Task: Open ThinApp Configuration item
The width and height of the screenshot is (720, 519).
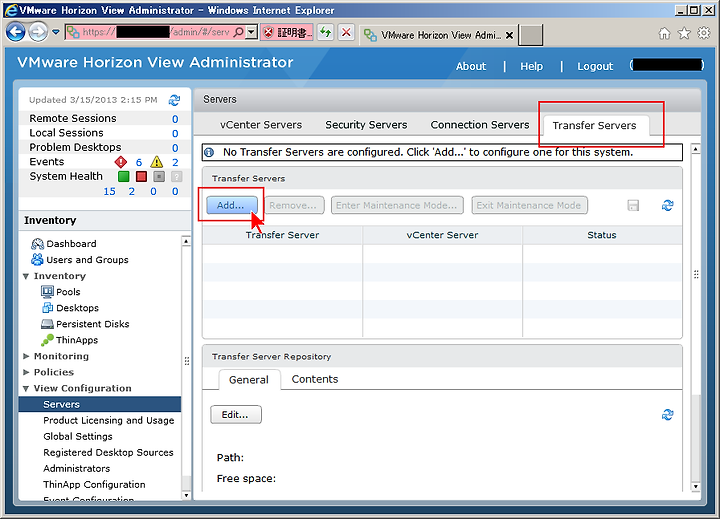Action: [94, 485]
